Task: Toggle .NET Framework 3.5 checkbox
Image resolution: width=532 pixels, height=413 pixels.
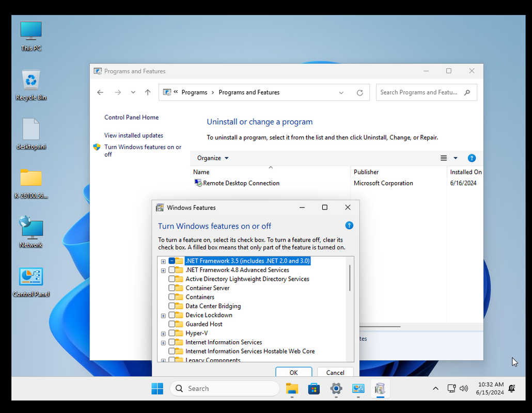Action: pos(171,261)
